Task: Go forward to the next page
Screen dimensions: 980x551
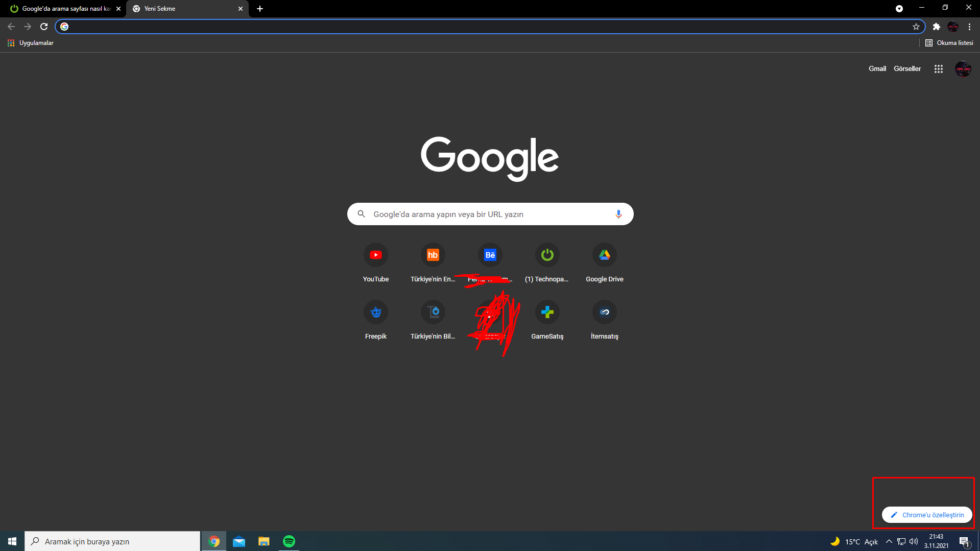Action: click(28, 27)
